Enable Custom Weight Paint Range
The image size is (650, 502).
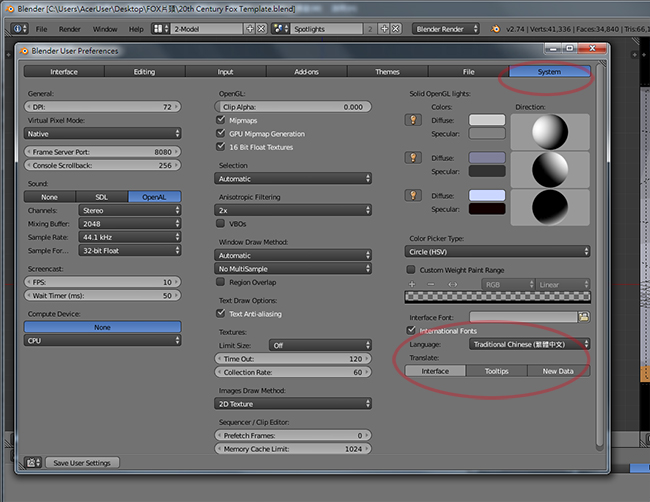click(x=411, y=270)
